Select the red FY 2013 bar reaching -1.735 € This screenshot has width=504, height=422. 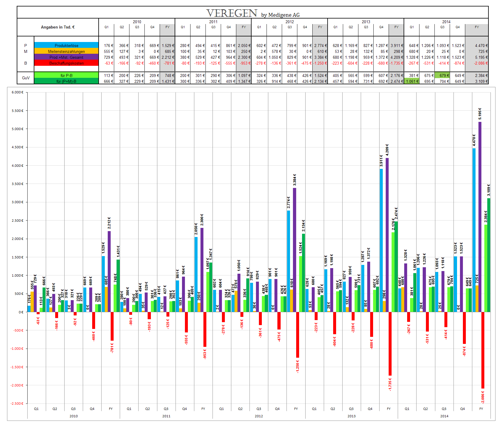tap(390, 344)
